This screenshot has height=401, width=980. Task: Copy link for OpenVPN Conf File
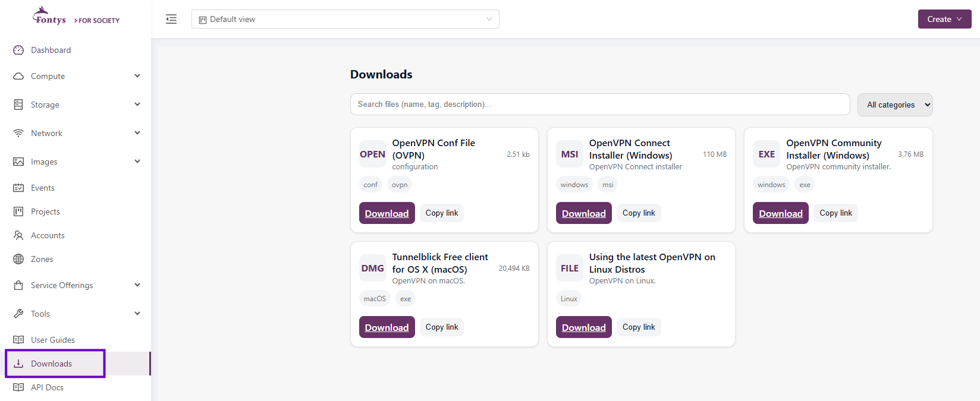(x=442, y=213)
